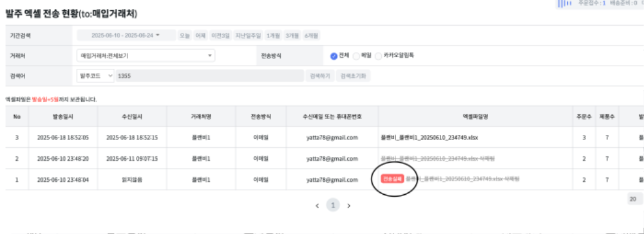The width and height of the screenshot is (644, 234).
Task: Set period to 지난일주일
Action: [248, 35]
